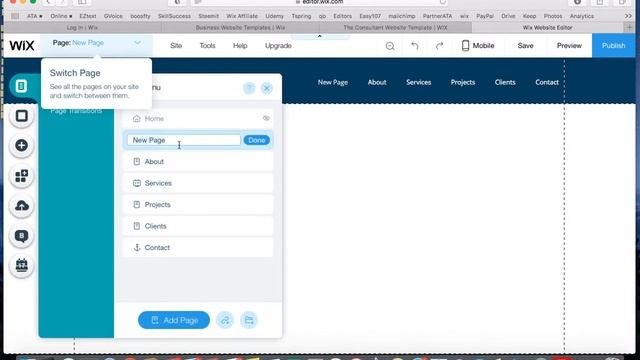Switch to the Log In | Wix tab

(x=82, y=27)
